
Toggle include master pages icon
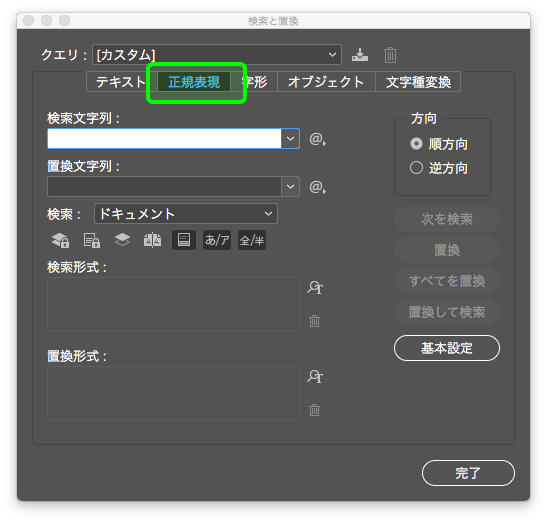152,240
